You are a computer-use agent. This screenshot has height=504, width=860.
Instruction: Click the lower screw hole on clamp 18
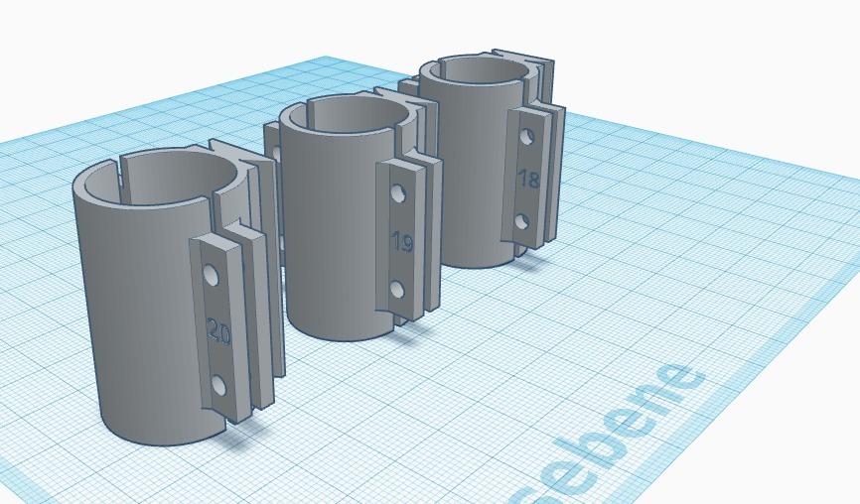click(521, 221)
